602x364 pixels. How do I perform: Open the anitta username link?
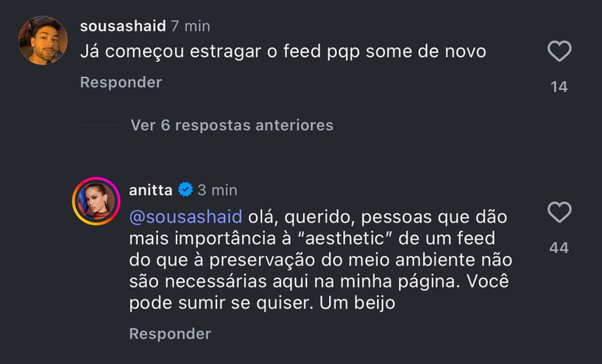151,190
